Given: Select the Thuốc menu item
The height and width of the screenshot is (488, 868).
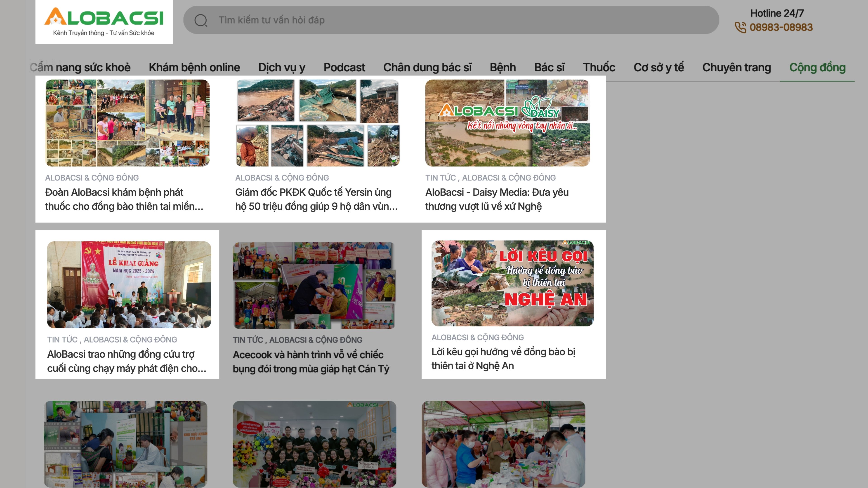Looking at the screenshot, I should tap(599, 67).
